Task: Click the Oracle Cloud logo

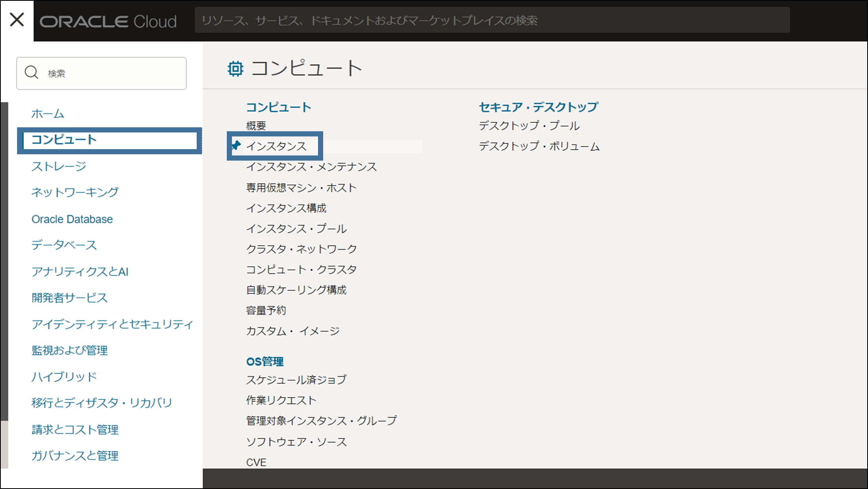Action: click(108, 21)
